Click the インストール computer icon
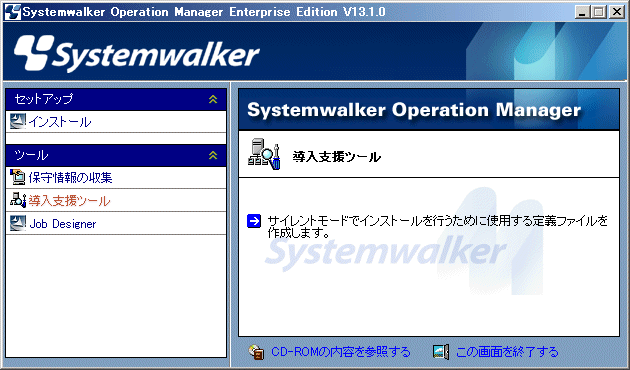 point(18,121)
